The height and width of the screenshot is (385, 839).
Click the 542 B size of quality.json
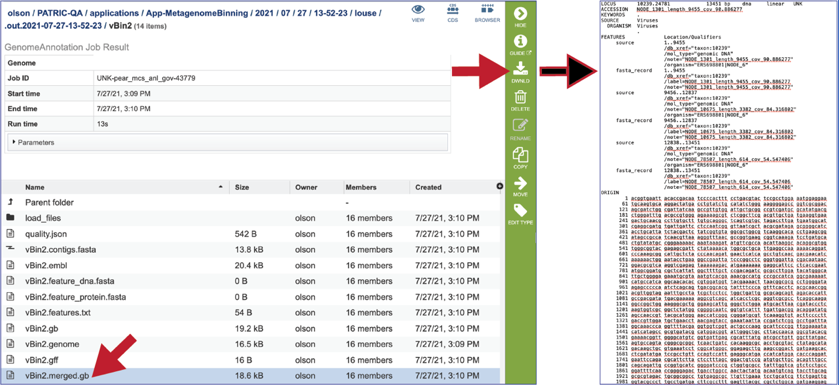point(246,234)
